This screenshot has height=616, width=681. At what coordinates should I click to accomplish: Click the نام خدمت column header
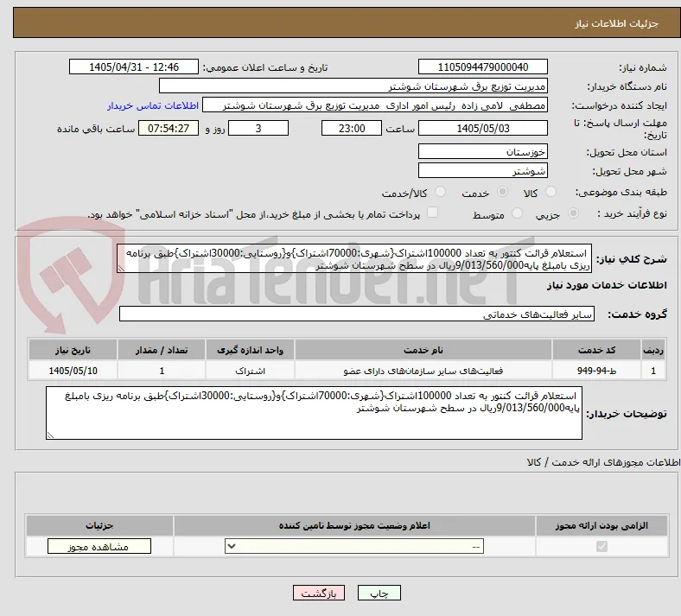tap(423, 350)
